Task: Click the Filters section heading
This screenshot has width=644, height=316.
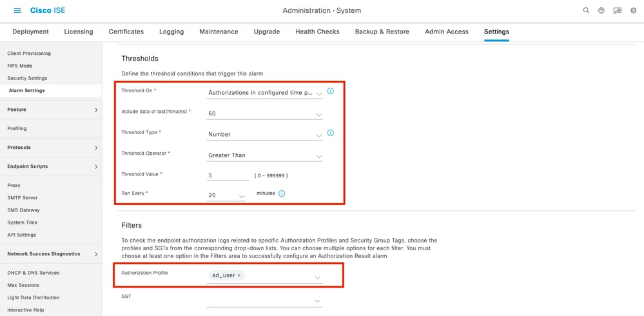Action: [132, 226]
